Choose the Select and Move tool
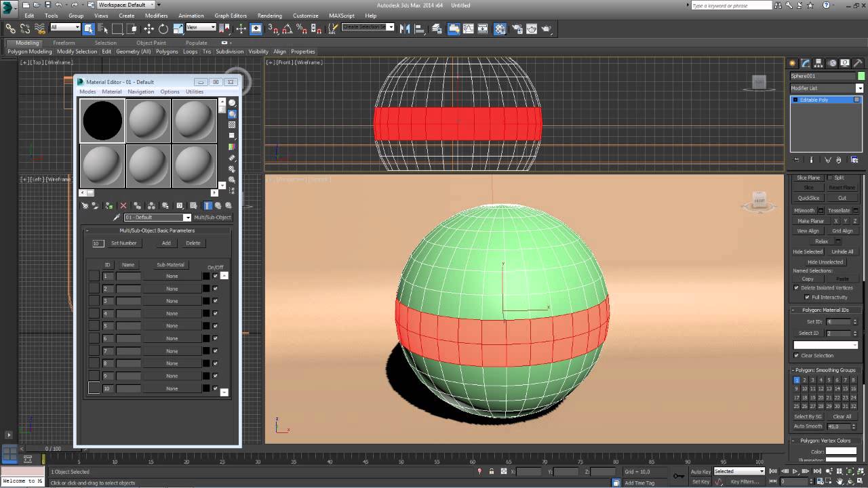 point(149,28)
